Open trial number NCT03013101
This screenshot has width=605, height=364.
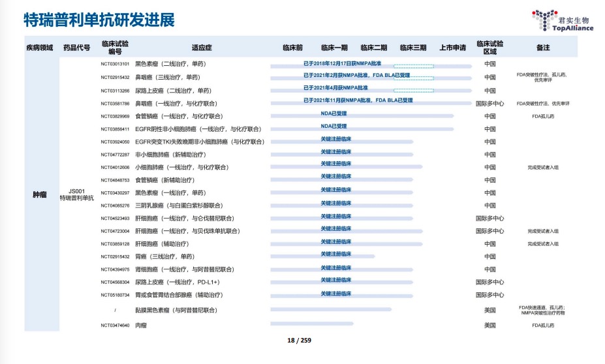pyautogui.click(x=115, y=64)
